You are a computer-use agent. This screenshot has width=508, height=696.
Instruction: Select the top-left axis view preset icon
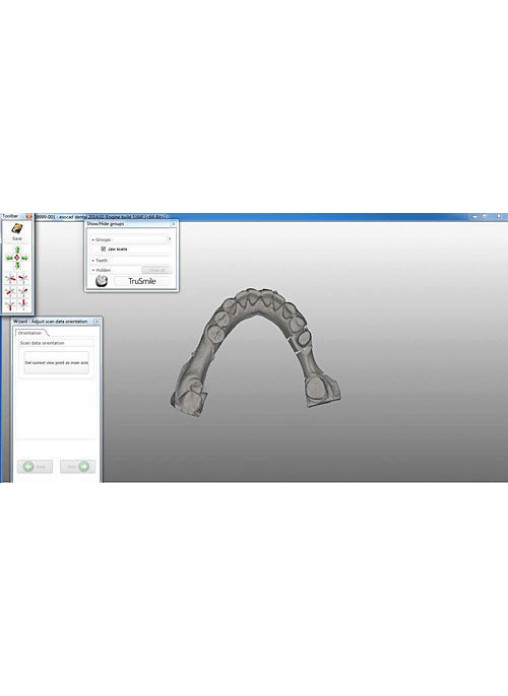point(10,279)
